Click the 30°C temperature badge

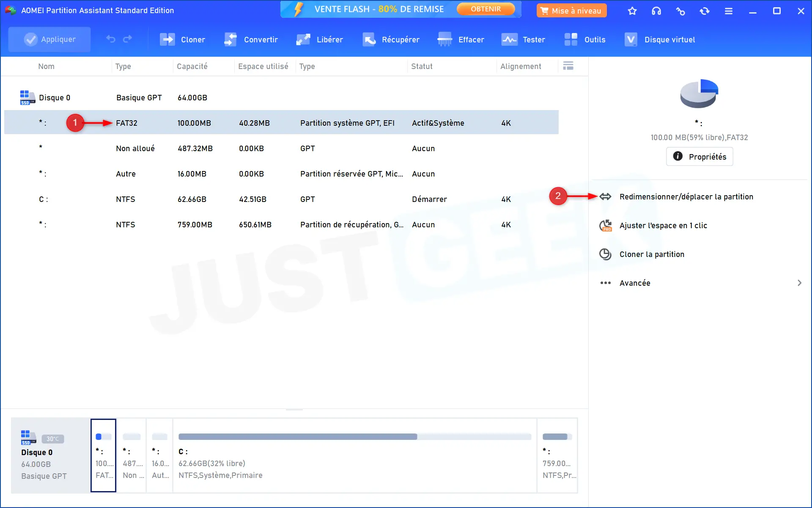53,439
